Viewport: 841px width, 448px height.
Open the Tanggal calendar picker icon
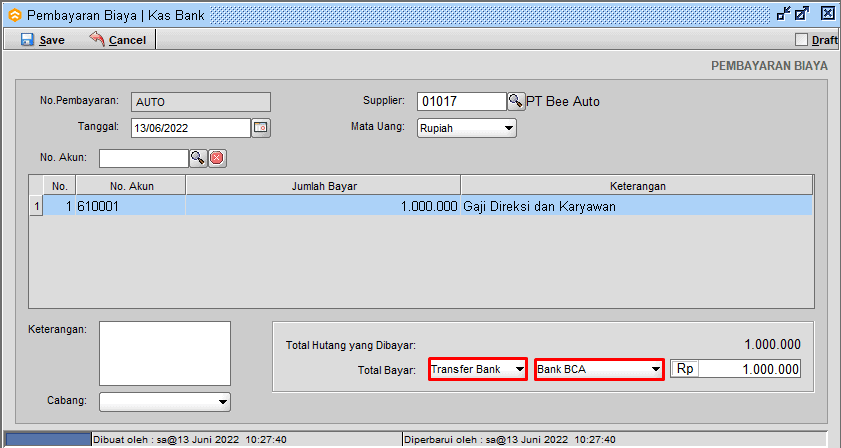tap(261, 128)
